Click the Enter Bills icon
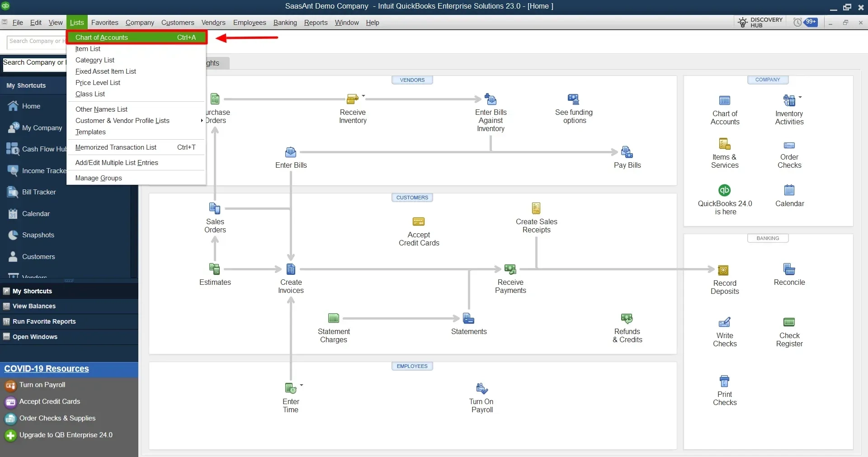Screen dimensions: 868x457 pyautogui.click(x=291, y=152)
